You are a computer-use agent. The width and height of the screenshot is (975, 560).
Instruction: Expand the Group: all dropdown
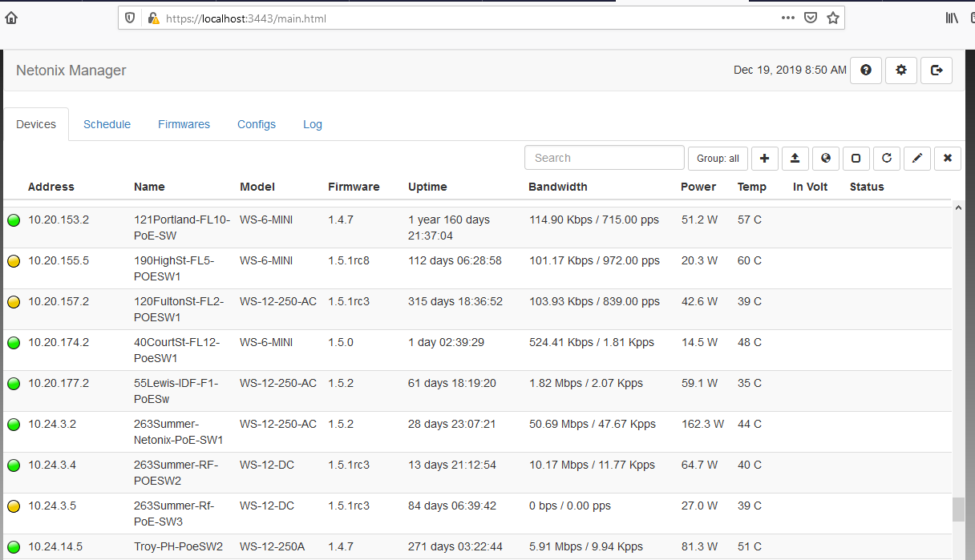click(x=718, y=159)
